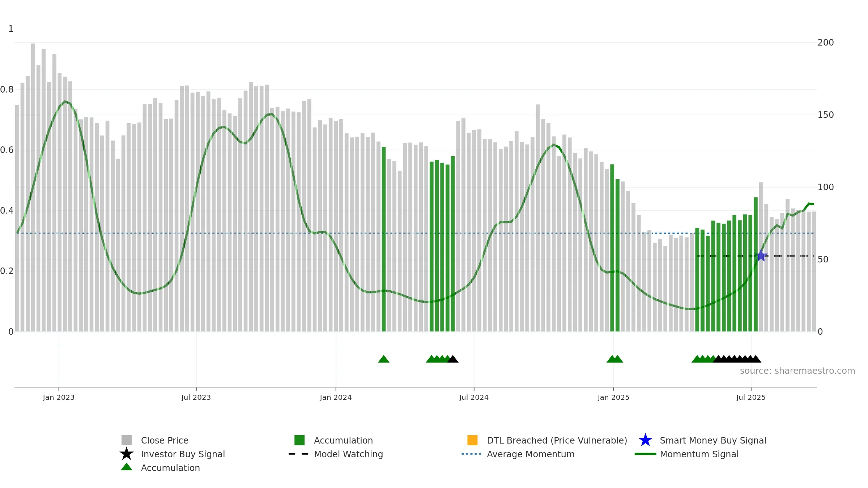Click the Jan 2023 axis label
The image size is (868, 488).
[59, 397]
